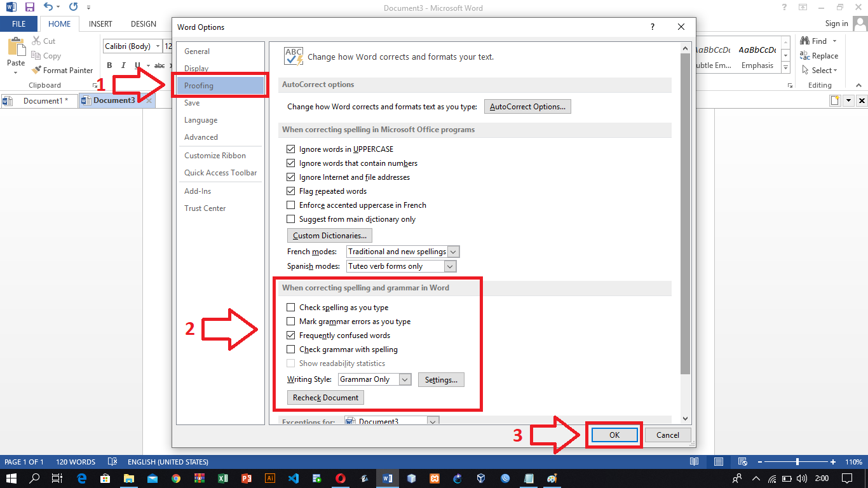The image size is (868, 488).
Task: Launch Microsoft Edge from the taskbar
Action: tap(81, 478)
